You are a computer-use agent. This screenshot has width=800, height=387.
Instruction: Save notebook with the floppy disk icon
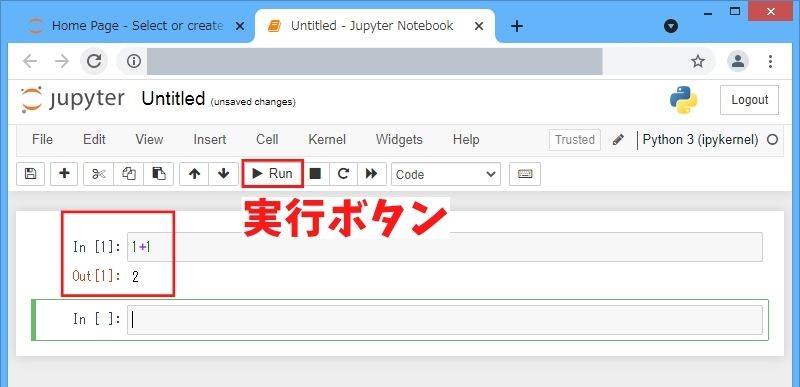(x=31, y=174)
